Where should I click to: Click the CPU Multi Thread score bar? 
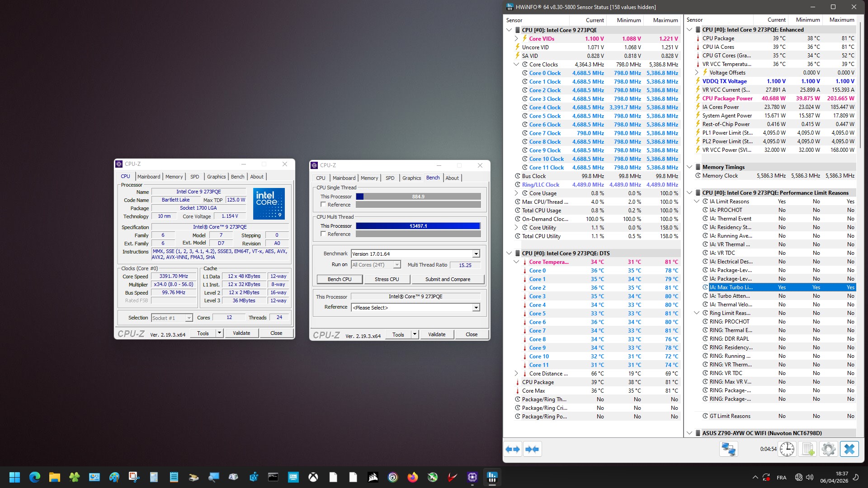[418, 226]
